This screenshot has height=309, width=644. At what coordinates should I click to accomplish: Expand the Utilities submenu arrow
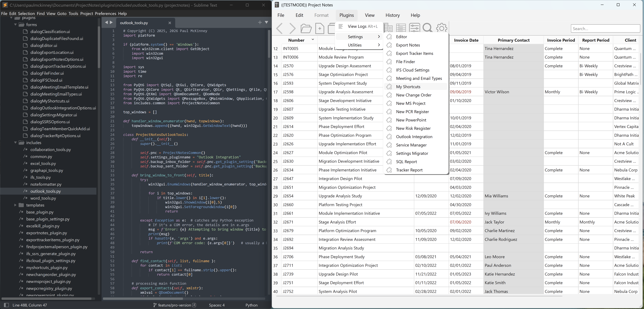[x=379, y=45]
